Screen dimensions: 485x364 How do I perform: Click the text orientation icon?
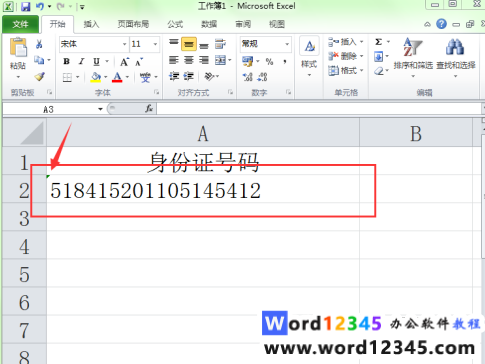tap(209, 77)
